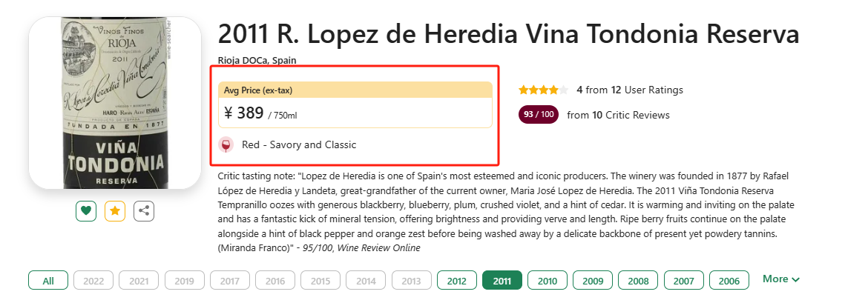Click the highlighted 2011 vintage button
The image size is (868, 303).
click(x=502, y=280)
